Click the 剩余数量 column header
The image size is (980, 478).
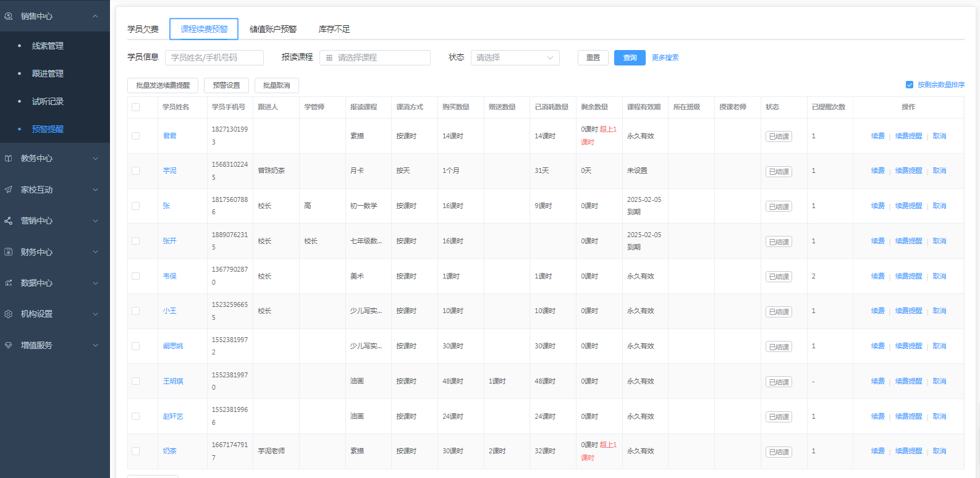(594, 107)
